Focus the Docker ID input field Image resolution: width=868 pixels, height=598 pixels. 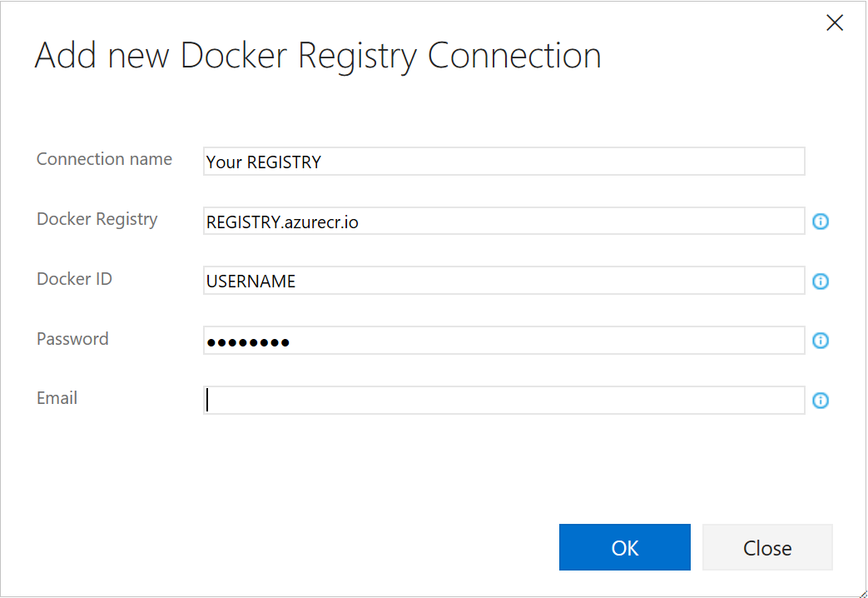[x=503, y=281]
